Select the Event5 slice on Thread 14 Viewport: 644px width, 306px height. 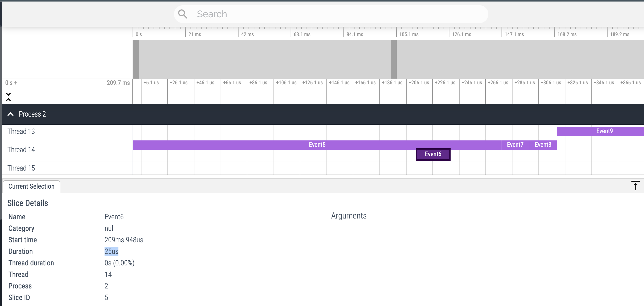(x=317, y=144)
